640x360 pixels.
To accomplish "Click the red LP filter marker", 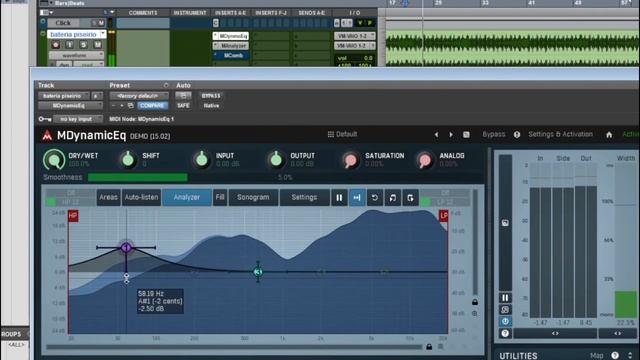I will (444, 216).
